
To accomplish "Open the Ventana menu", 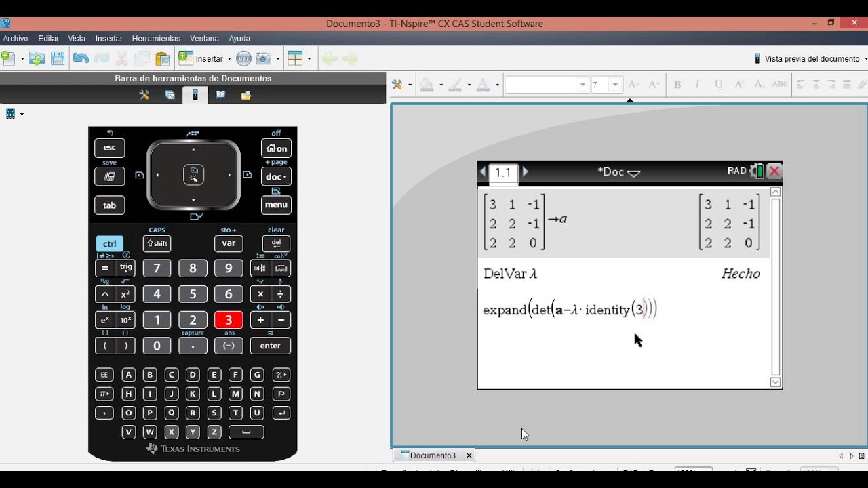I will point(204,39).
